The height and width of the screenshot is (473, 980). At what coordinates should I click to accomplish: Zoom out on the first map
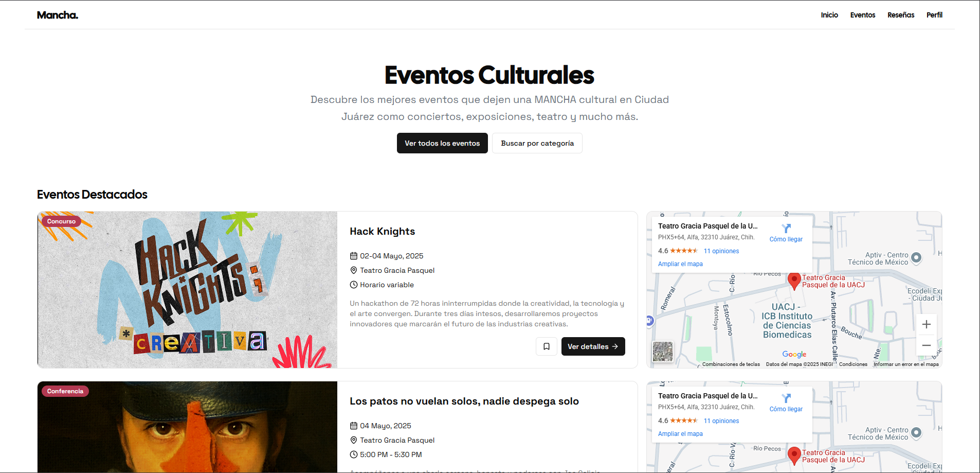tap(927, 345)
